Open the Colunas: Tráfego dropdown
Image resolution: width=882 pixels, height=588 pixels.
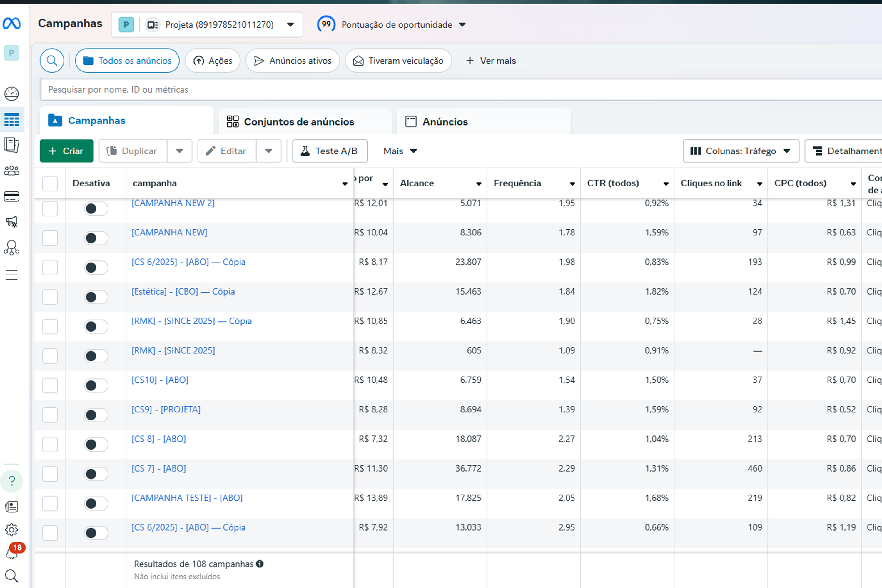741,151
